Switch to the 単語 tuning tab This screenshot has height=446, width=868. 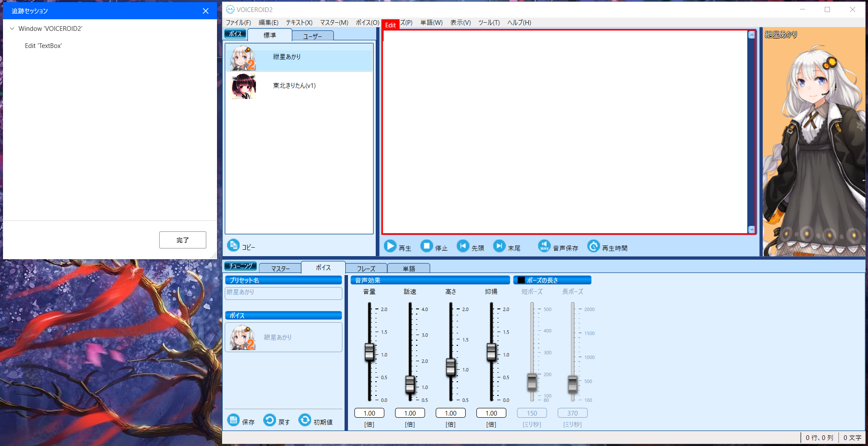coord(409,269)
